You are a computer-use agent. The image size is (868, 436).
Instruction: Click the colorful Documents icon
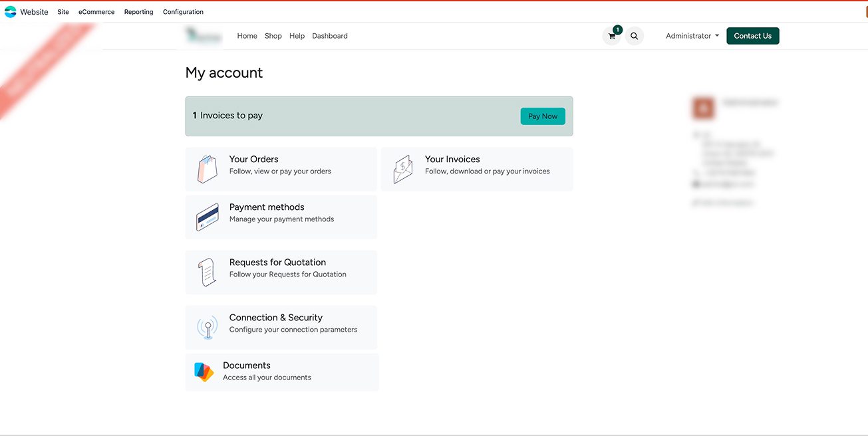(204, 372)
